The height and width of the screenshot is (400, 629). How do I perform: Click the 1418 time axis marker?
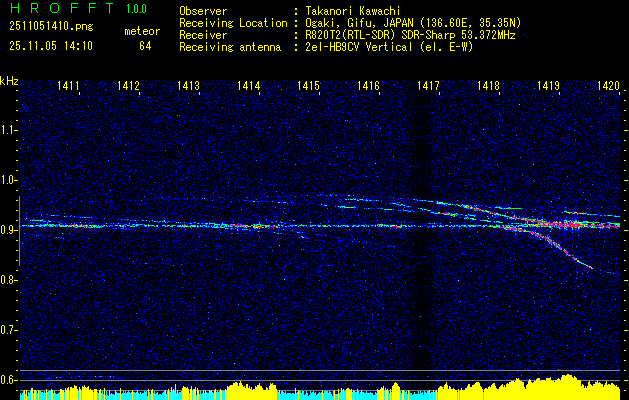488,86
